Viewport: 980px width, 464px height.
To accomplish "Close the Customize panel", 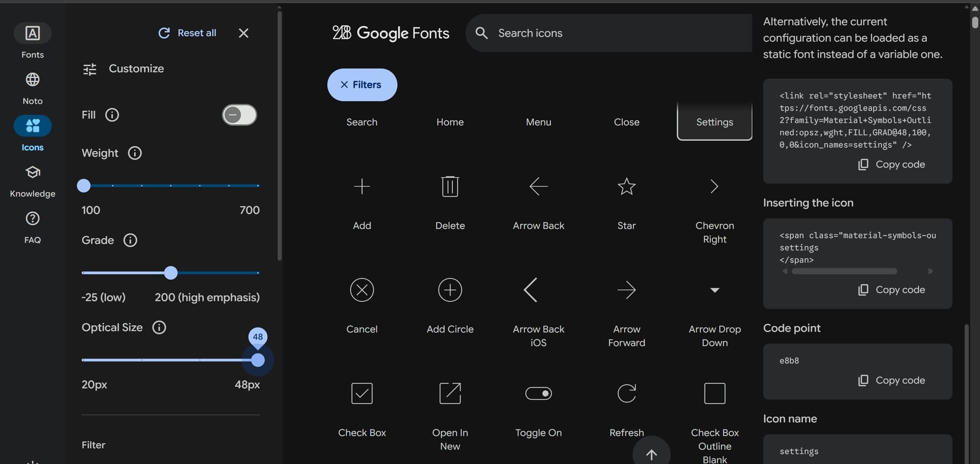I will (244, 33).
